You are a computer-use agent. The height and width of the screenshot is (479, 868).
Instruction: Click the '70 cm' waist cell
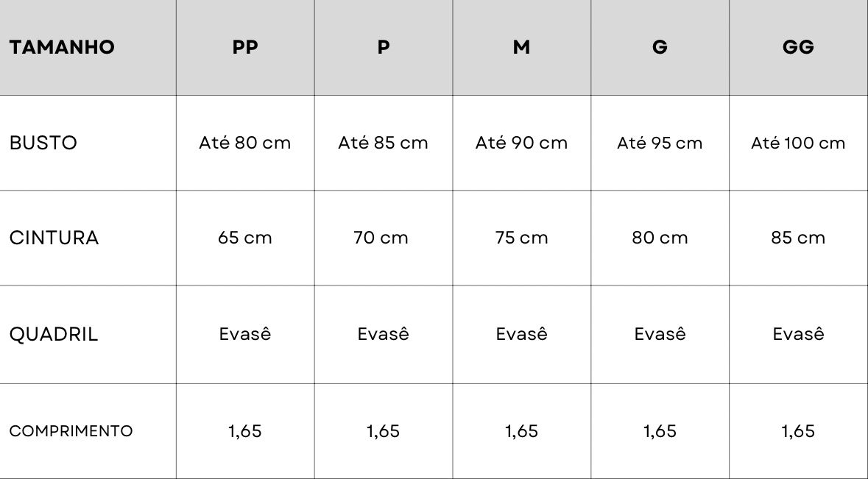381,238
